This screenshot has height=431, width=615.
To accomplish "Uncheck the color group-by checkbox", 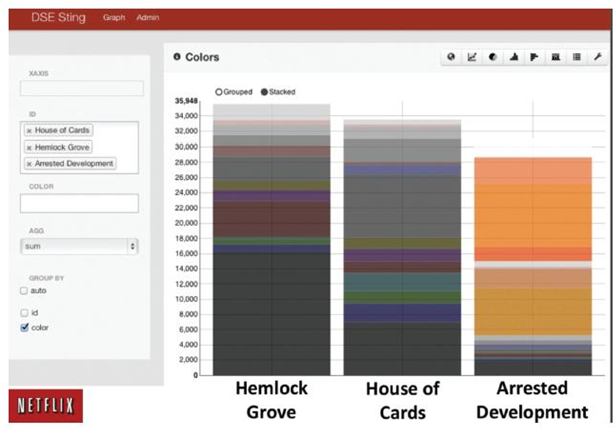I will point(24,327).
